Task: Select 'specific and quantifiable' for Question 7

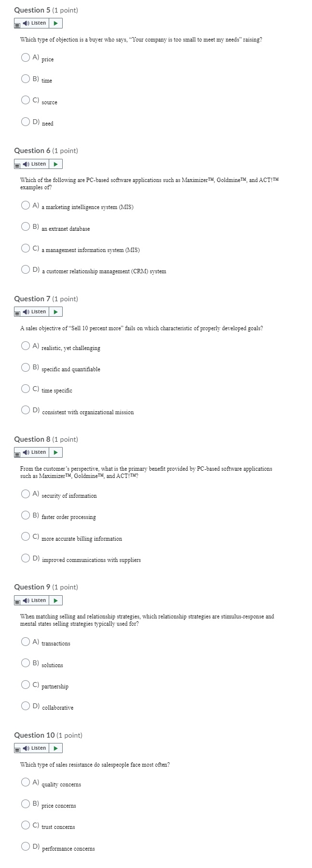Action: tap(25, 367)
